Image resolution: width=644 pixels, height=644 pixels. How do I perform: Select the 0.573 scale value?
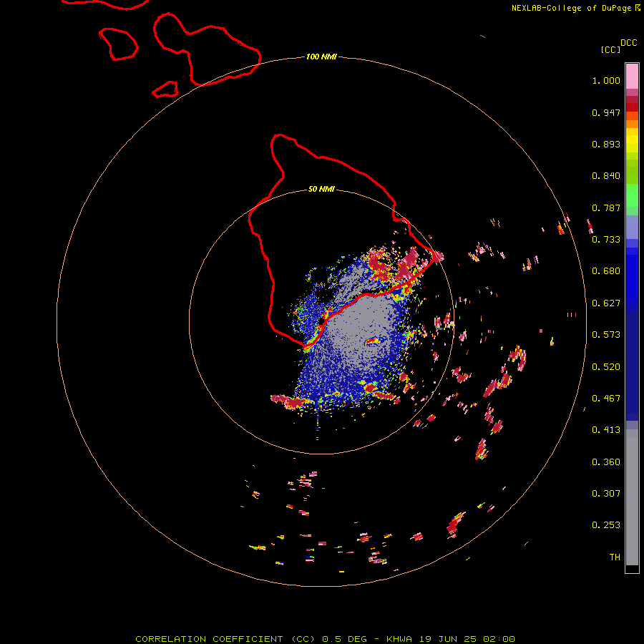[606, 335]
